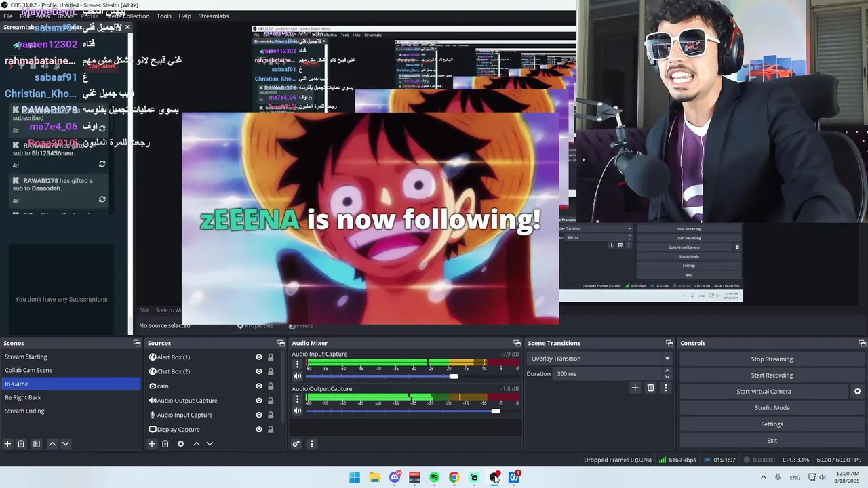Open Spotify from taskbar
Image resolution: width=868 pixels, height=488 pixels.
434,478
